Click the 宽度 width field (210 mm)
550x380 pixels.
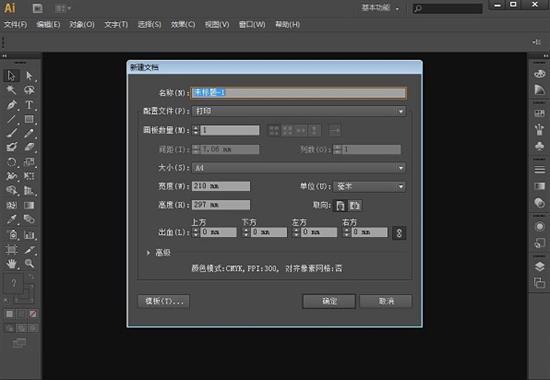pos(221,186)
